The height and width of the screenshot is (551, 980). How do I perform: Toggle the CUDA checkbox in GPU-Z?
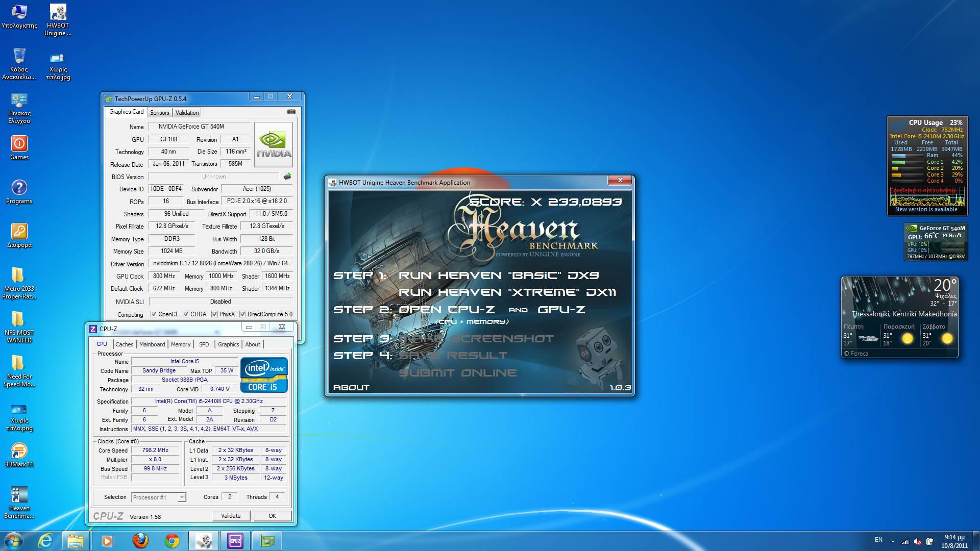[x=186, y=314]
